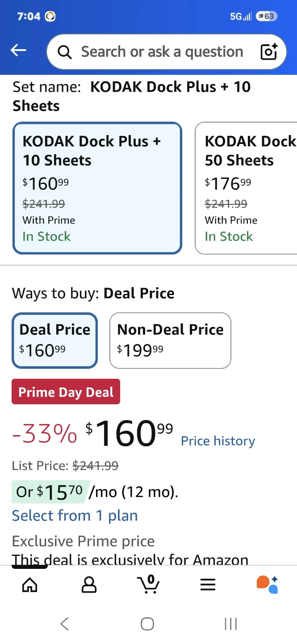Tap Android recent apps button
Image resolution: width=297 pixels, height=644 pixels.
pyautogui.click(x=230, y=623)
